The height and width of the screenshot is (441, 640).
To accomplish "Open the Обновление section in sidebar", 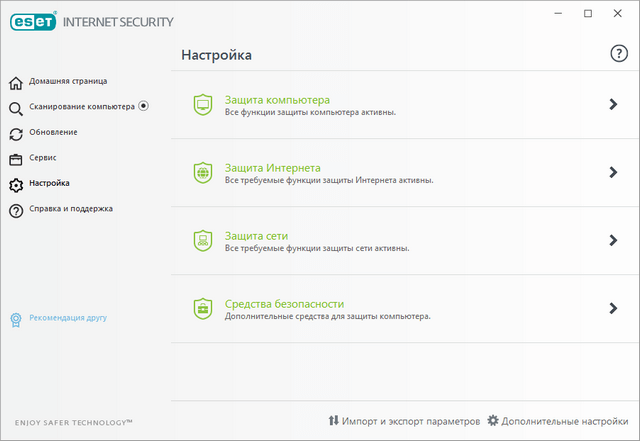I will (53, 132).
